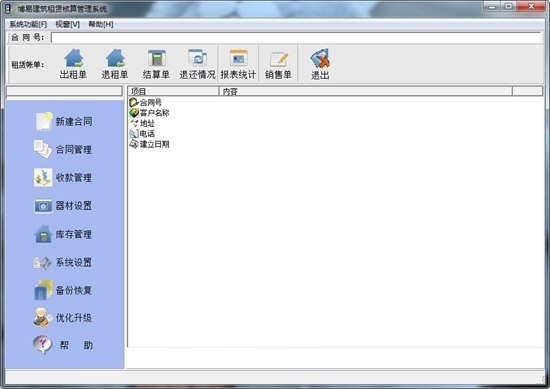Select the 地址 row icon in list

click(134, 123)
